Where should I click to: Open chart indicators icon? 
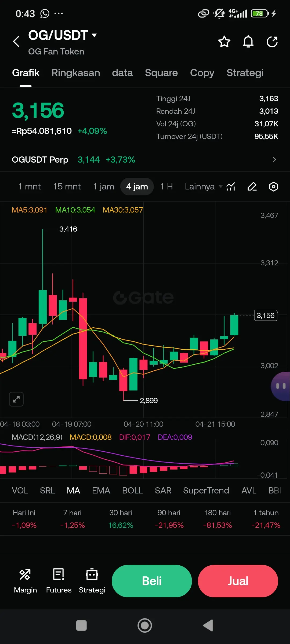(x=231, y=186)
